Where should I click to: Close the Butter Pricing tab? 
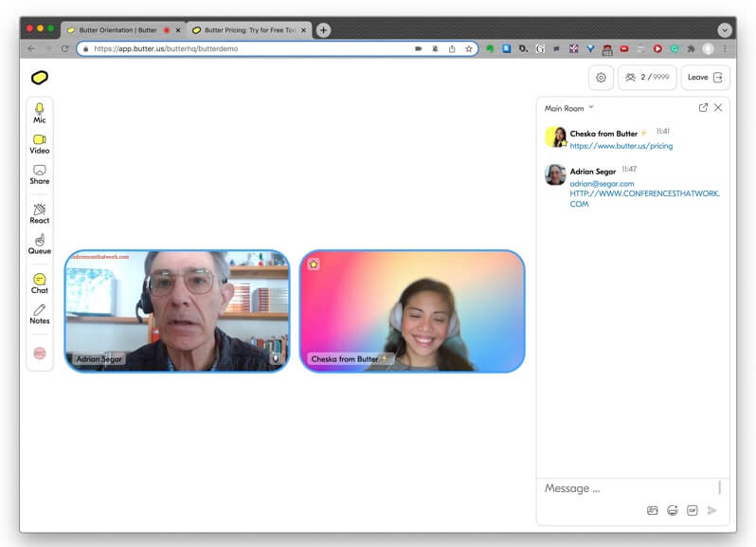coord(304,30)
